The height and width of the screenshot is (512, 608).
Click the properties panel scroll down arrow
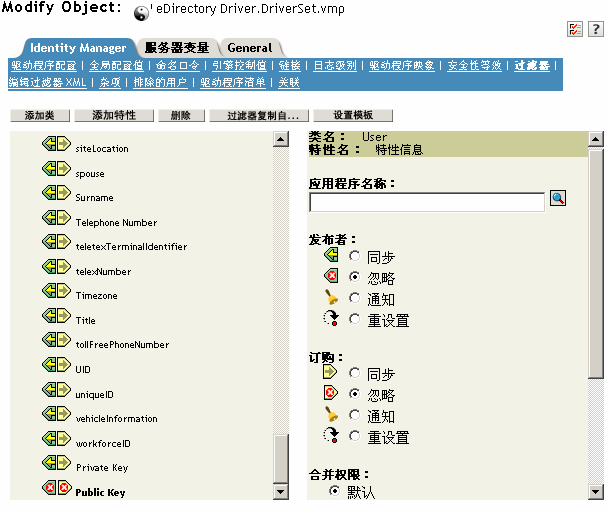point(596,492)
